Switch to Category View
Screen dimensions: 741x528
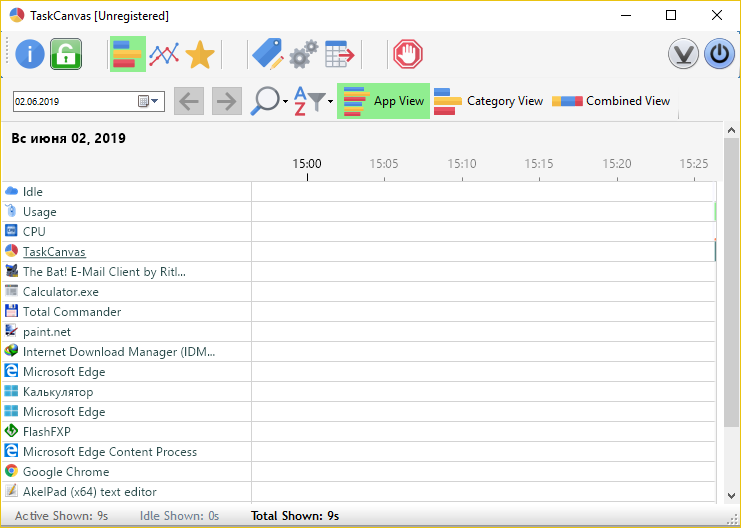(488, 101)
